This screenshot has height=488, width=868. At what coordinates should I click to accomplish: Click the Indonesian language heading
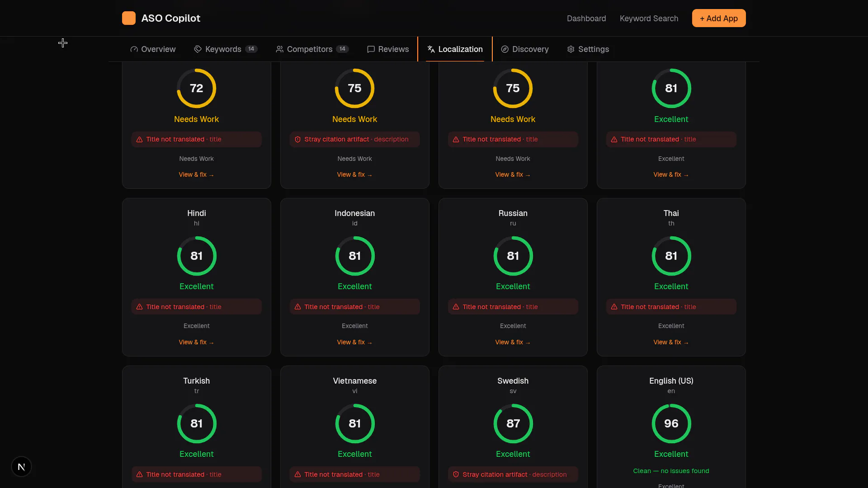(x=355, y=213)
